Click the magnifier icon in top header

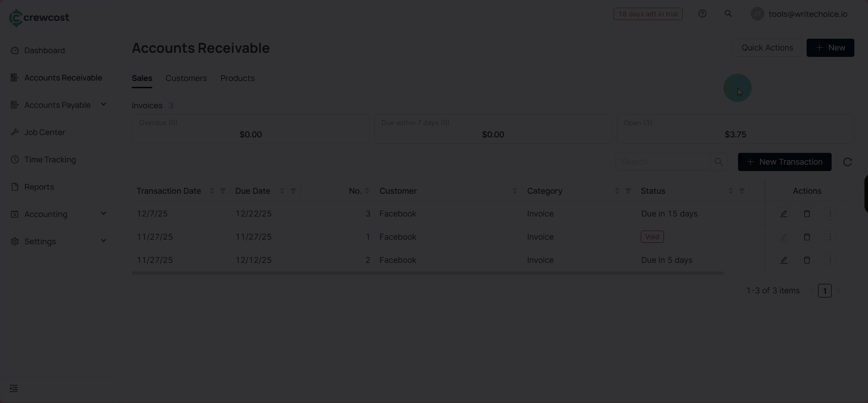728,14
